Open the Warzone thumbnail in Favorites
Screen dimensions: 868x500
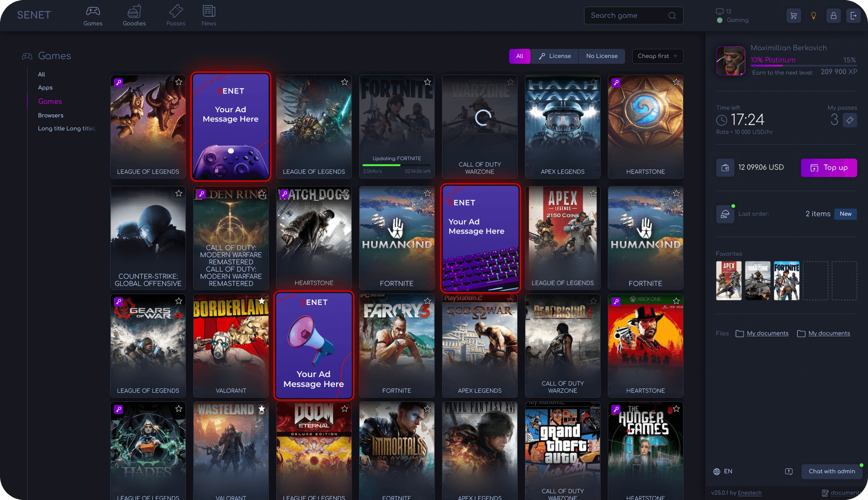(758, 281)
